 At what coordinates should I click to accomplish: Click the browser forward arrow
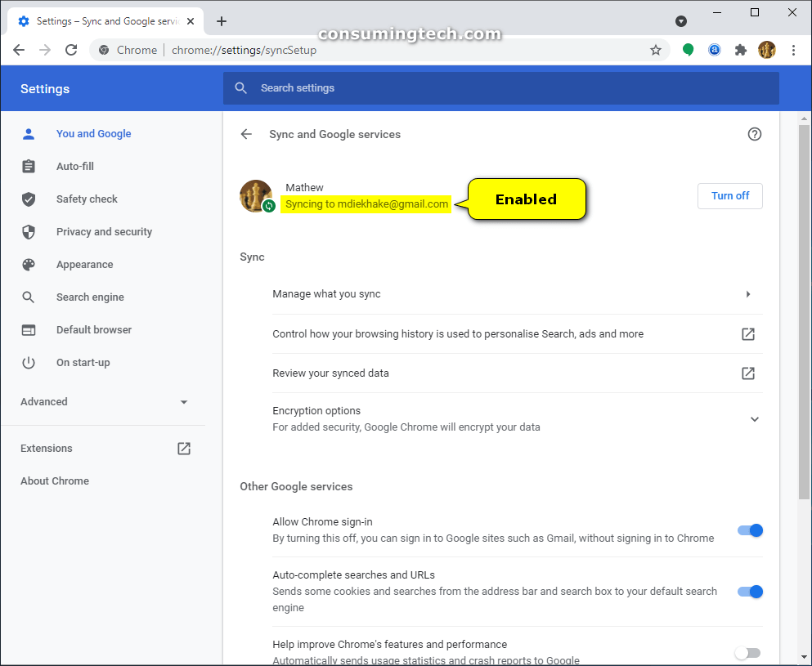click(45, 50)
